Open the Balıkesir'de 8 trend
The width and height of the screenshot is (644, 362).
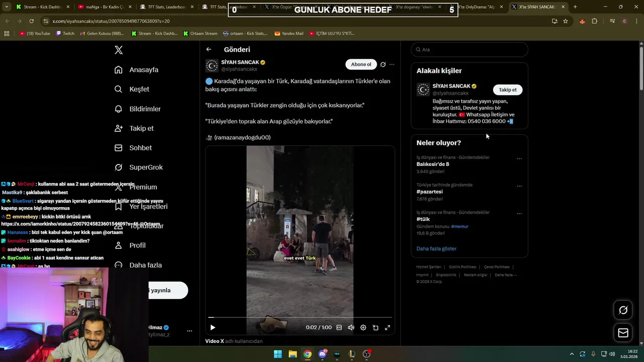(433, 164)
